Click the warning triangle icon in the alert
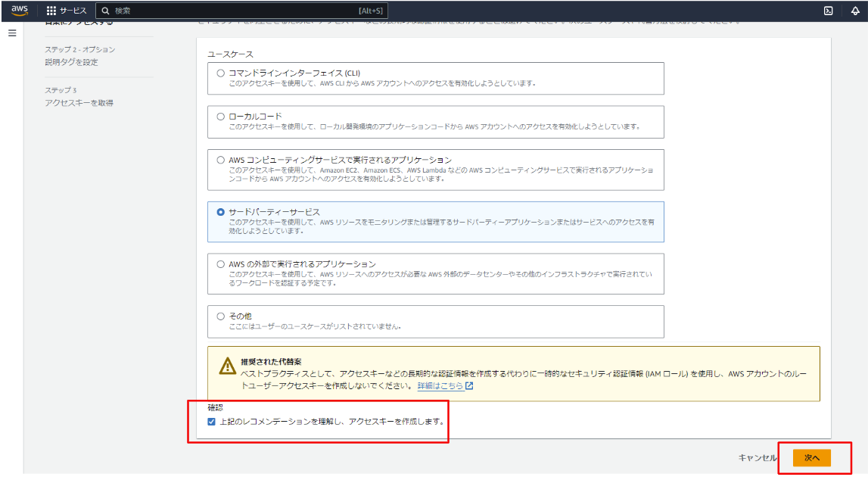The width and height of the screenshot is (868, 480). pyautogui.click(x=228, y=366)
